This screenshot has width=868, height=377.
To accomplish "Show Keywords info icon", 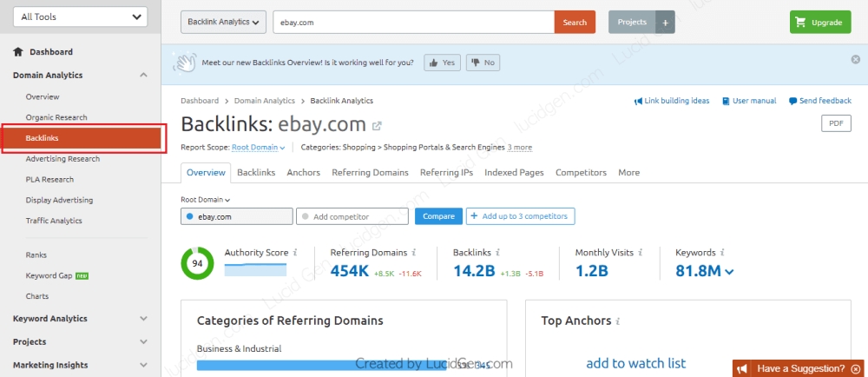I will (x=722, y=253).
